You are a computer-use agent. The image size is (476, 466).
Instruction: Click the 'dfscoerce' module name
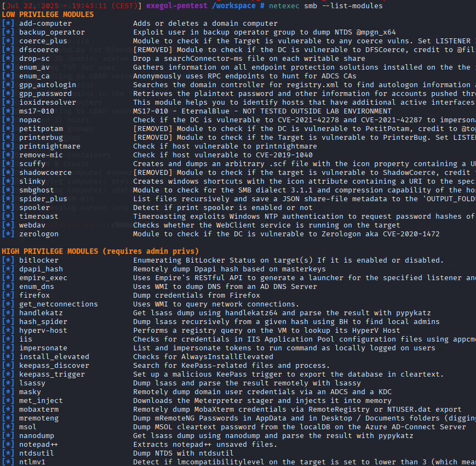tap(39, 50)
